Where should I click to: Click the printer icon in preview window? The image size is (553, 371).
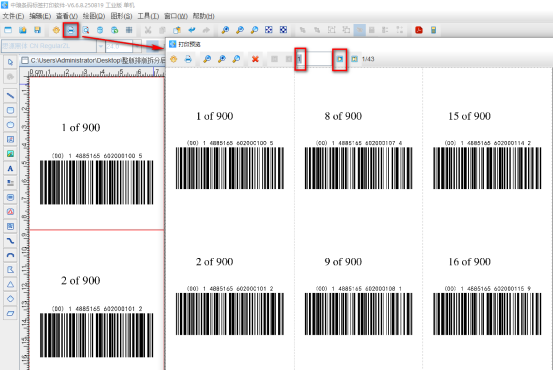pyautogui.click(x=188, y=59)
